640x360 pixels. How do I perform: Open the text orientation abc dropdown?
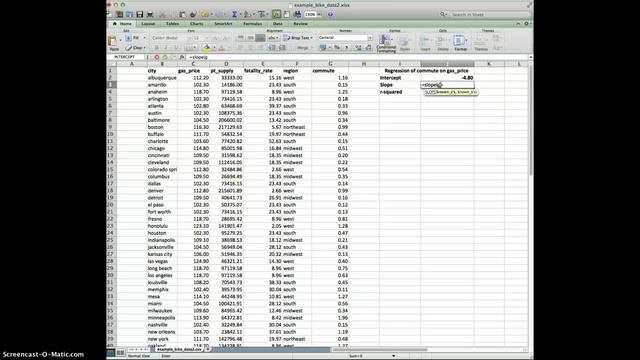pos(272,38)
